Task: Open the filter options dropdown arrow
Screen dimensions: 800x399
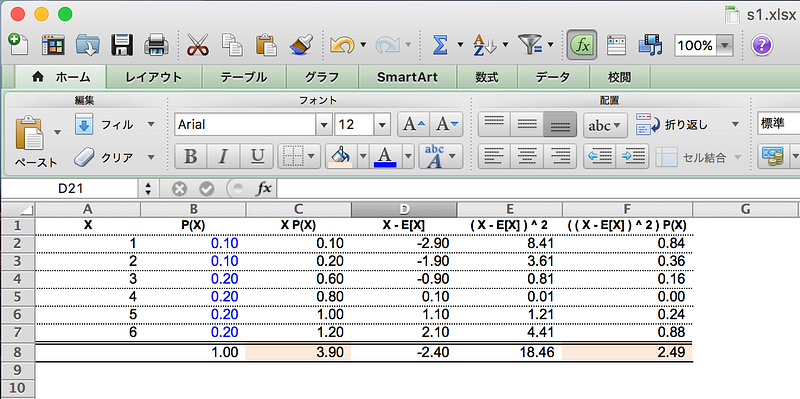Action: click(x=550, y=45)
